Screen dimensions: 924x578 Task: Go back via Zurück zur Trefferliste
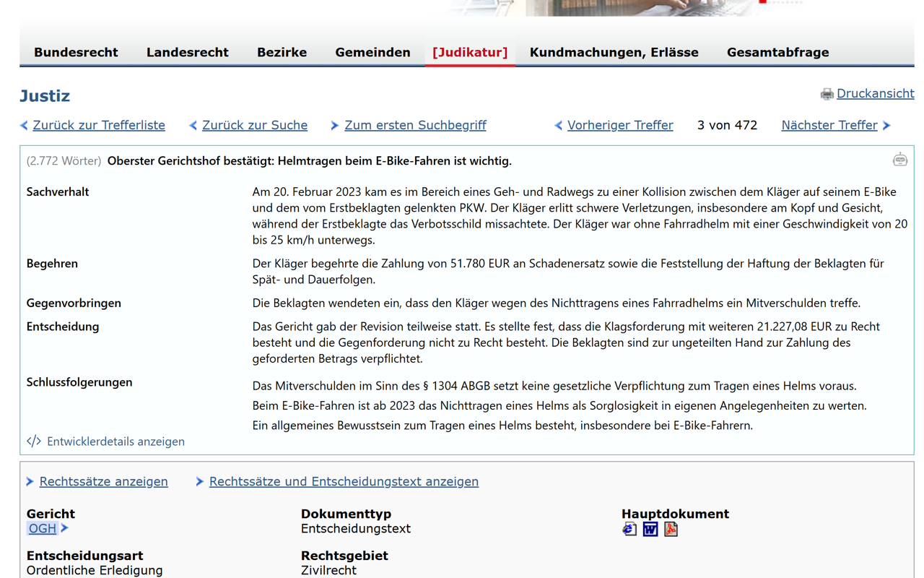(99, 125)
